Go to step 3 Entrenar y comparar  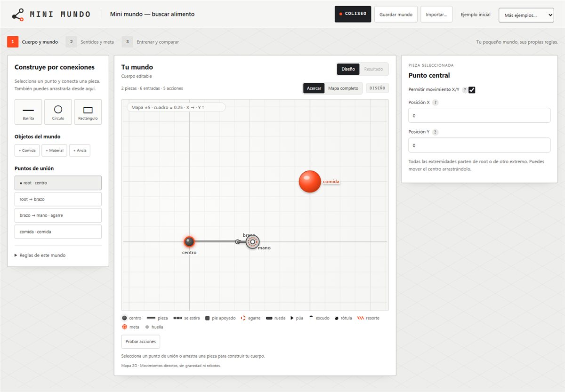click(151, 42)
